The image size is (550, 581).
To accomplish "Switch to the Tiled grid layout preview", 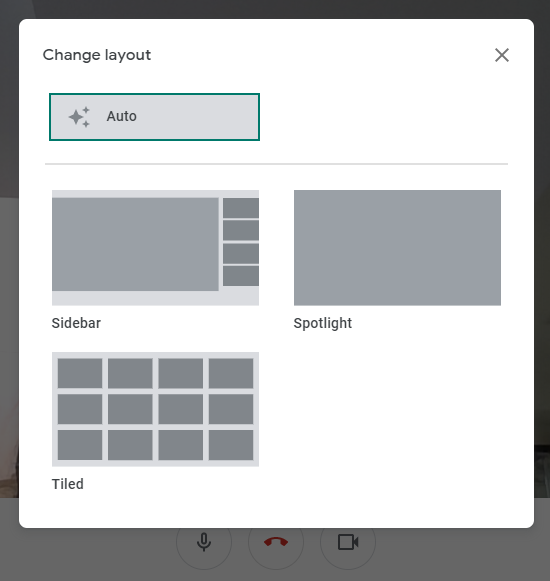I will click(155, 409).
